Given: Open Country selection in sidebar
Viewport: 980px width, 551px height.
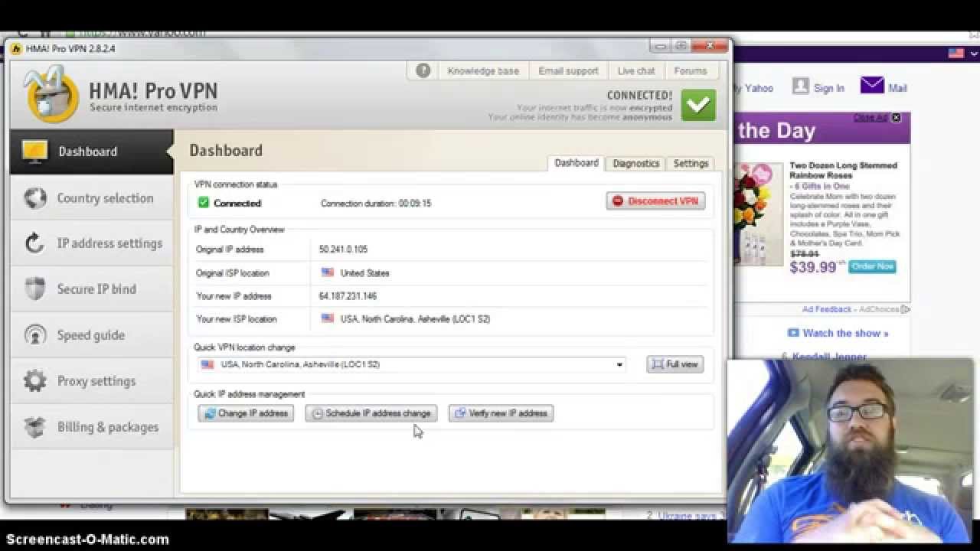Looking at the screenshot, I should (92, 198).
